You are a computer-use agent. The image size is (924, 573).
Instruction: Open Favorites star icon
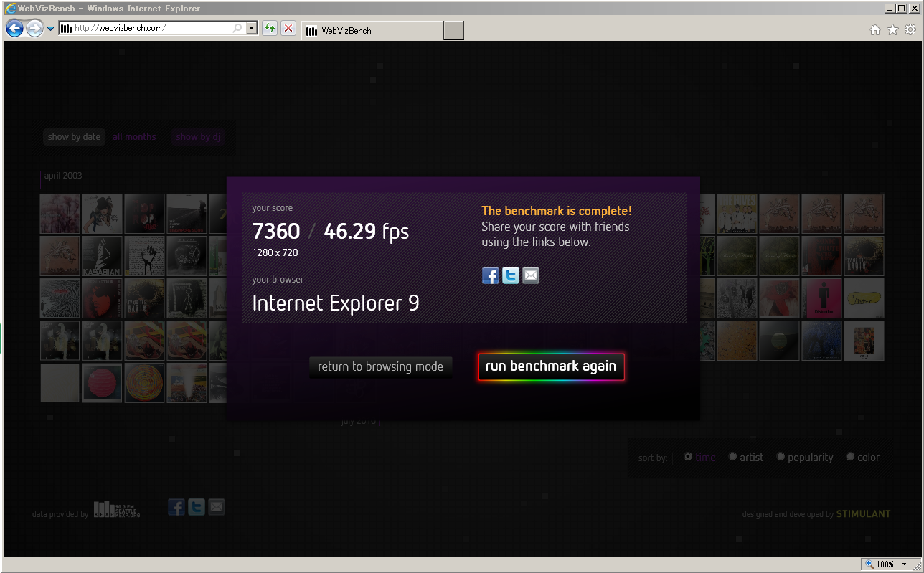tap(892, 29)
